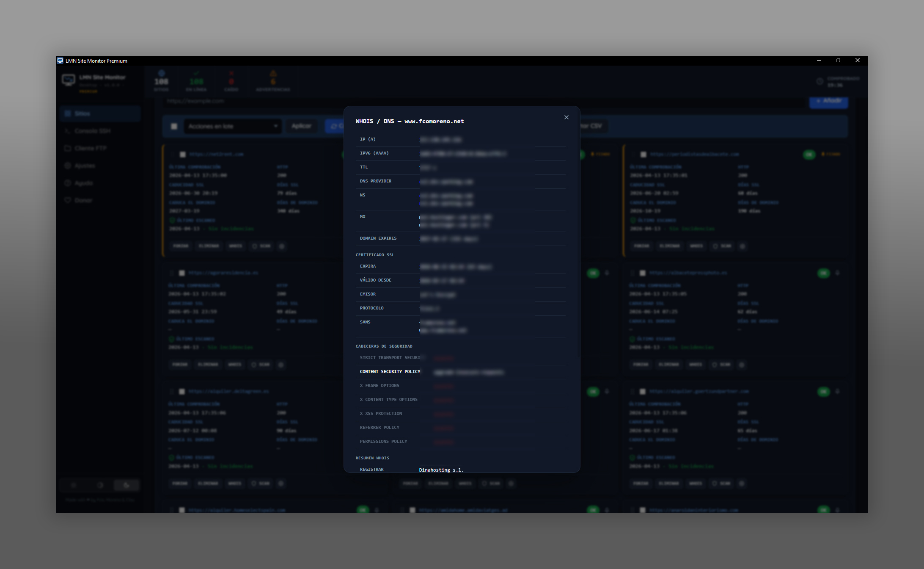Toggle the select-all sites checkbox
This screenshot has width=924, height=569.
point(174,126)
